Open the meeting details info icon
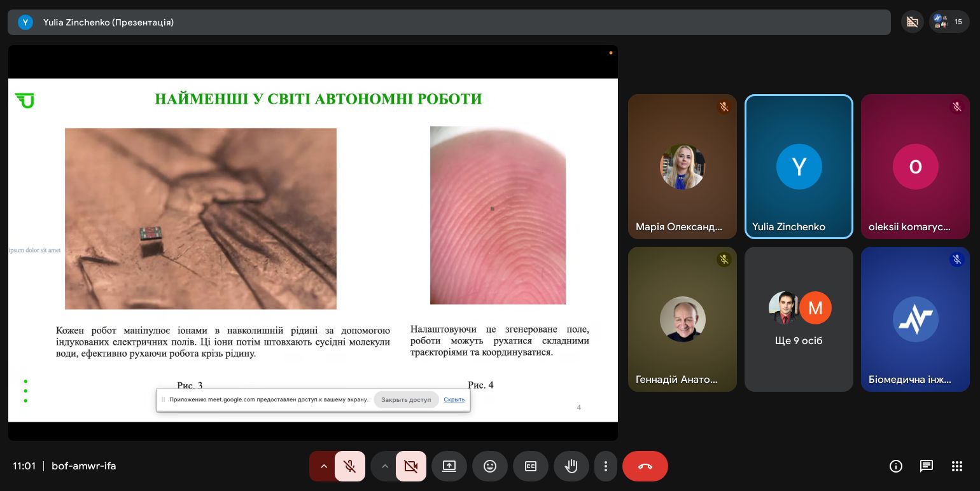 [895, 466]
